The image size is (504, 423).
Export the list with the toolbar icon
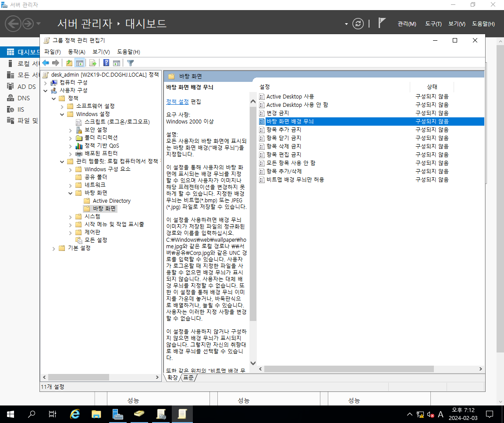click(93, 63)
